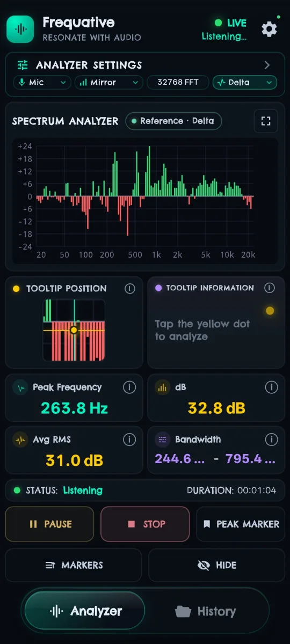The image size is (290, 644).
Task: Select the 263.8 Hz peak value
Action: tap(74, 408)
